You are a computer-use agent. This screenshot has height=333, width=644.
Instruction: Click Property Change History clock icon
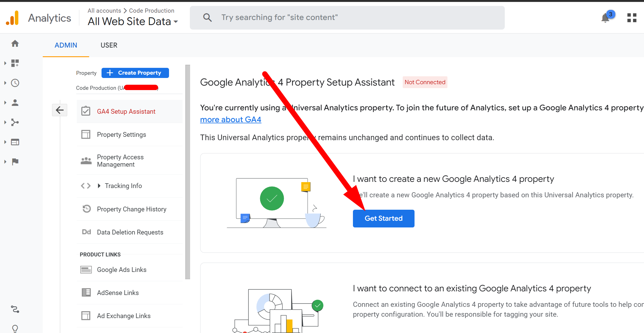pyautogui.click(x=87, y=209)
